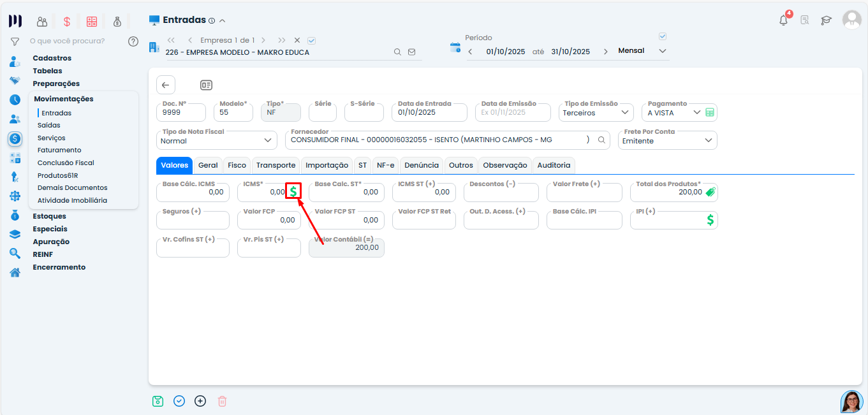Screen dimensions: 868x415
Task: Click the Descontos input field
Action: click(x=501, y=192)
